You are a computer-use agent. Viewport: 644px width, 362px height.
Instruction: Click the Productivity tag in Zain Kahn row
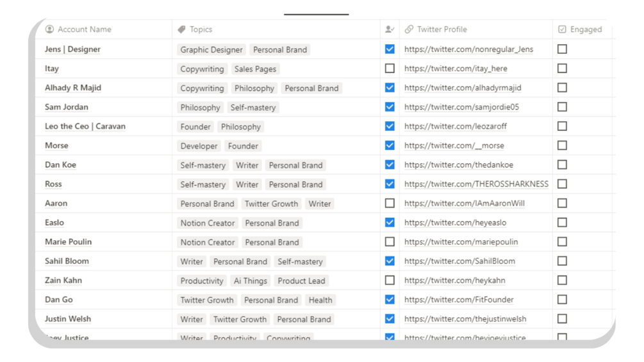click(202, 281)
